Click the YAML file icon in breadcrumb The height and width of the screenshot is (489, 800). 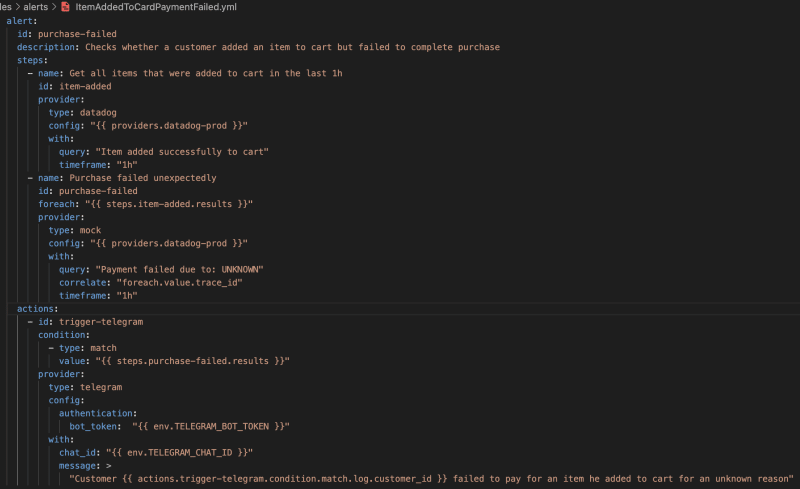(x=65, y=7)
